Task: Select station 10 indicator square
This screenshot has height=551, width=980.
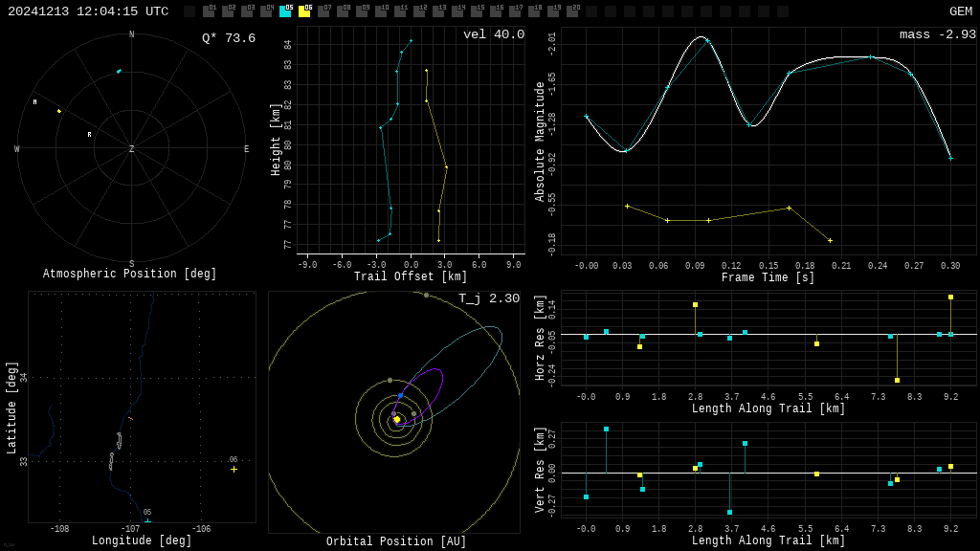Action: 381,11
